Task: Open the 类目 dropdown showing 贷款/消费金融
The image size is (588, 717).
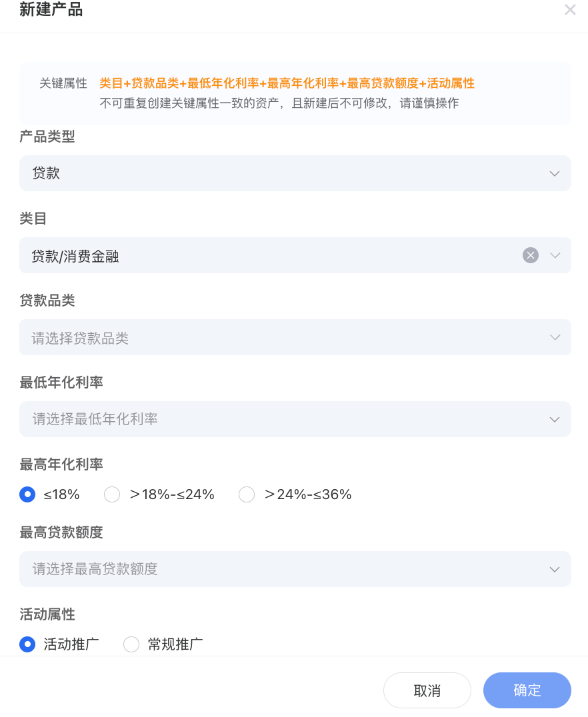Action: click(x=267, y=255)
